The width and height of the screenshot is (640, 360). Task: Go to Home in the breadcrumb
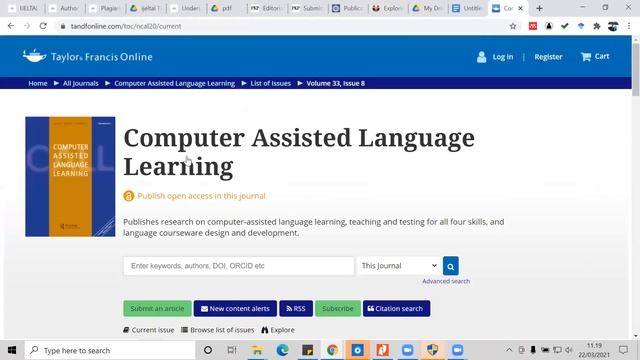click(x=38, y=83)
